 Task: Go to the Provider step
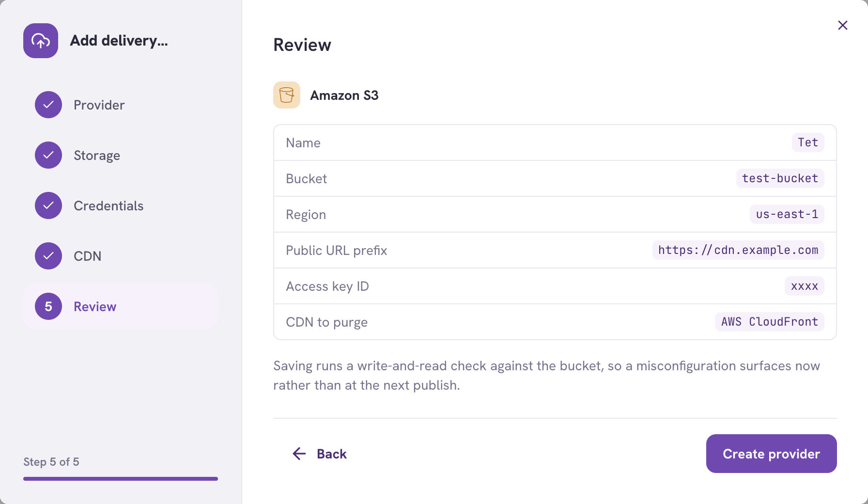(x=99, y=105)
